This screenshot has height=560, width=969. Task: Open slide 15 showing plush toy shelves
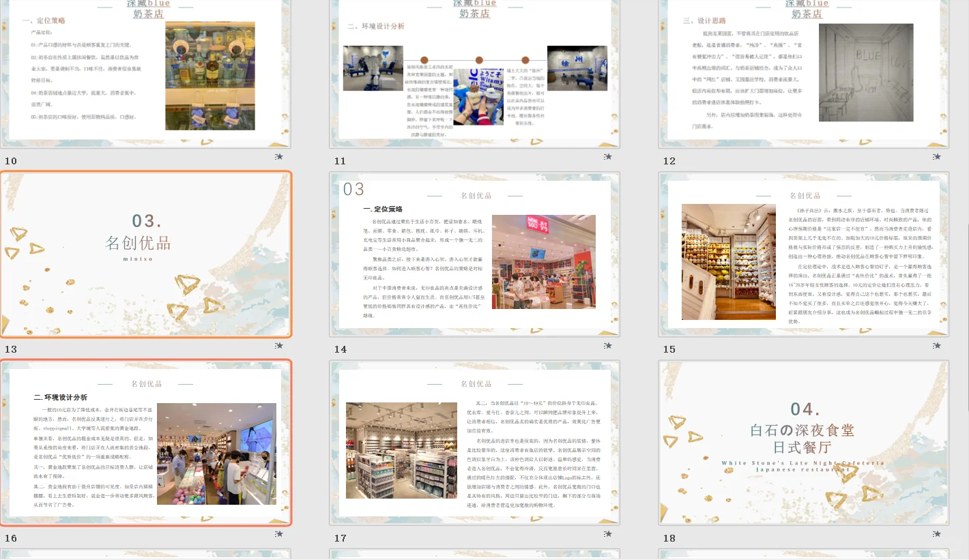pyautogui.click(x=802, y=254)
